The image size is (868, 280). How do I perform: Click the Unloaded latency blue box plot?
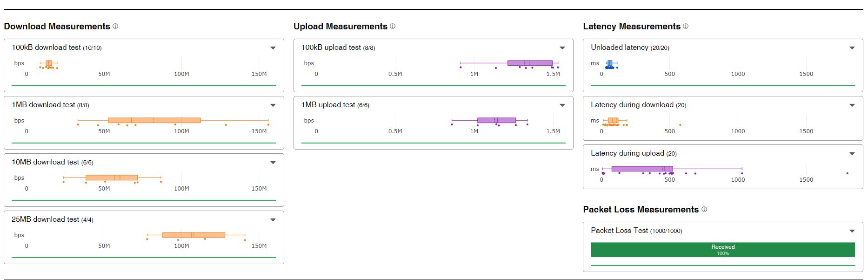pos(610,63)
